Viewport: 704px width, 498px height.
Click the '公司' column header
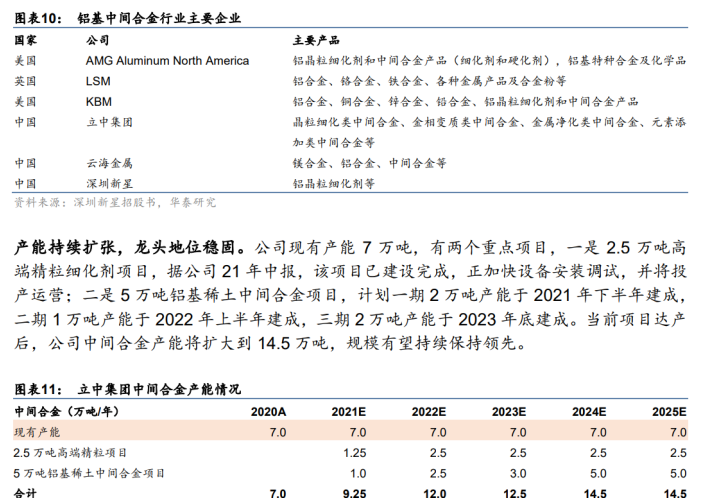pos(97,40)
